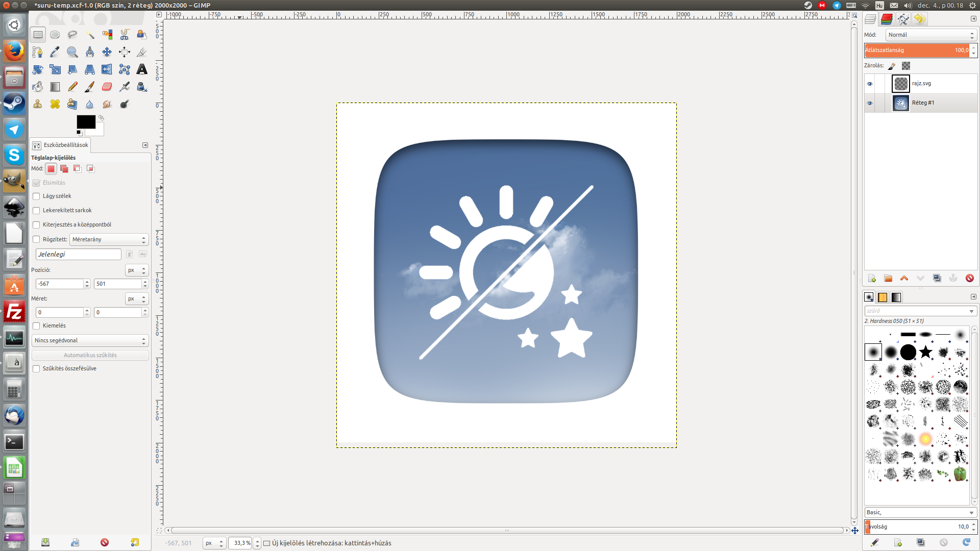Raise the layer one step
This screenshot has height=551, width=980.
904,278
